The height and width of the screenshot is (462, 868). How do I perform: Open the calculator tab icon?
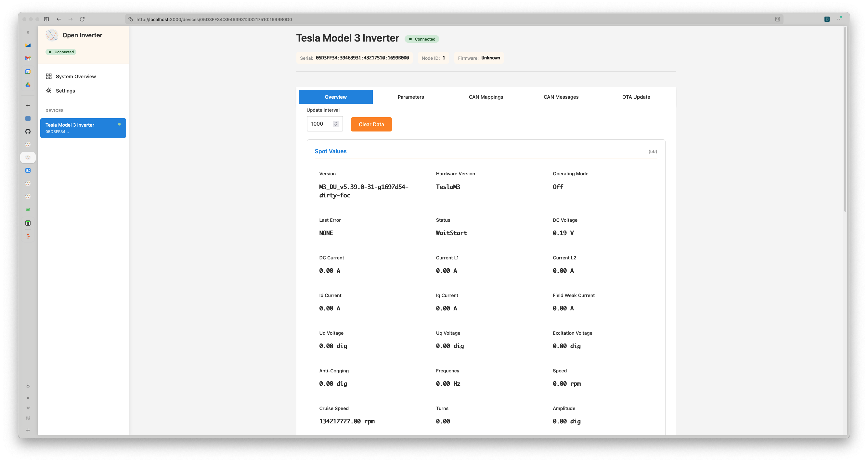tap(28, 223)
